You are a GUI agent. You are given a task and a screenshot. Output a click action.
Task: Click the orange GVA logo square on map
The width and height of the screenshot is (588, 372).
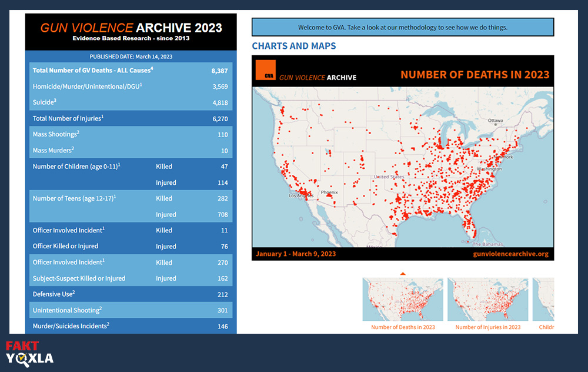(266, 70)
